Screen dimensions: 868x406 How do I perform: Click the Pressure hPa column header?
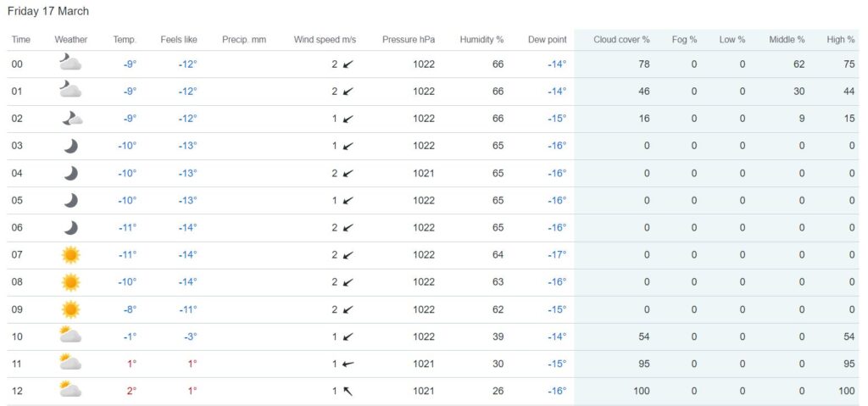(408, 40)
